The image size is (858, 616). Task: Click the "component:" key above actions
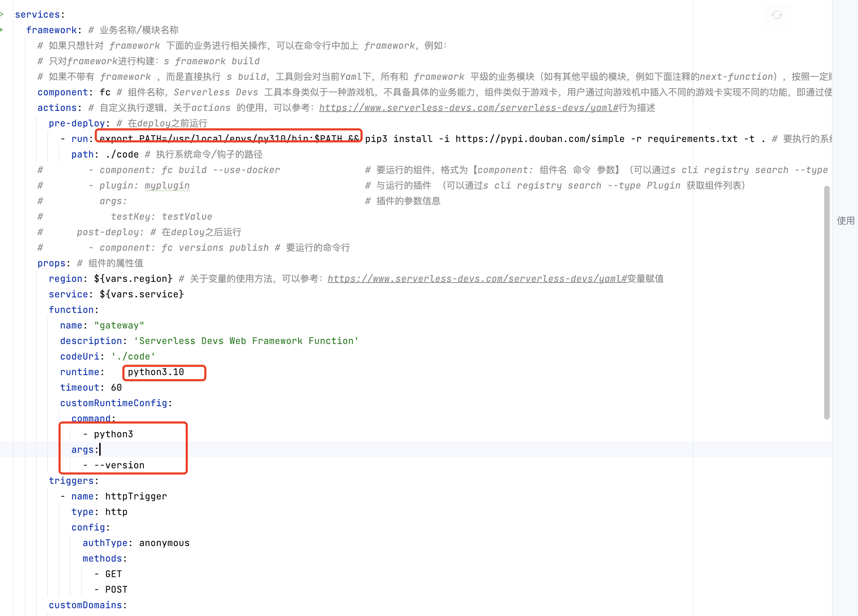[65, 92]
